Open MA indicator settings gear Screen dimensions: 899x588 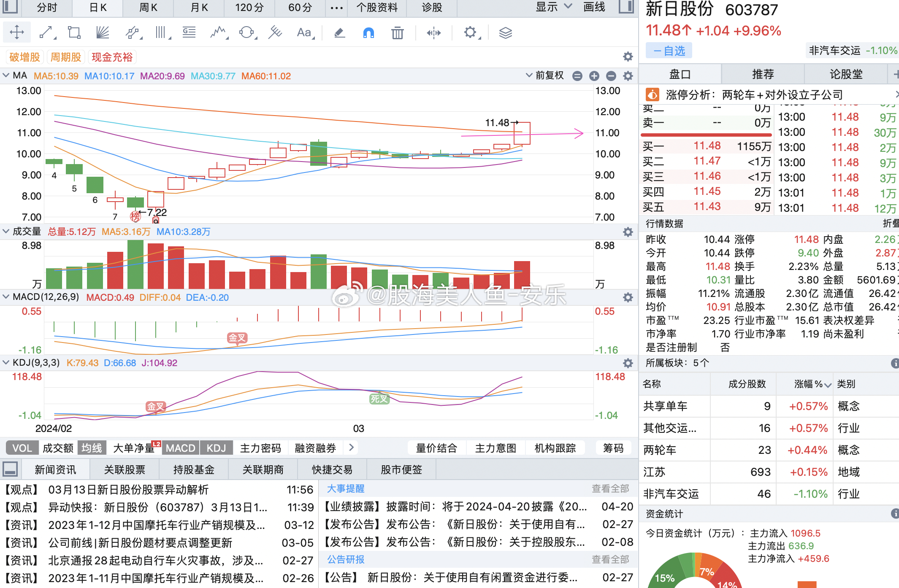click(628, 76)
